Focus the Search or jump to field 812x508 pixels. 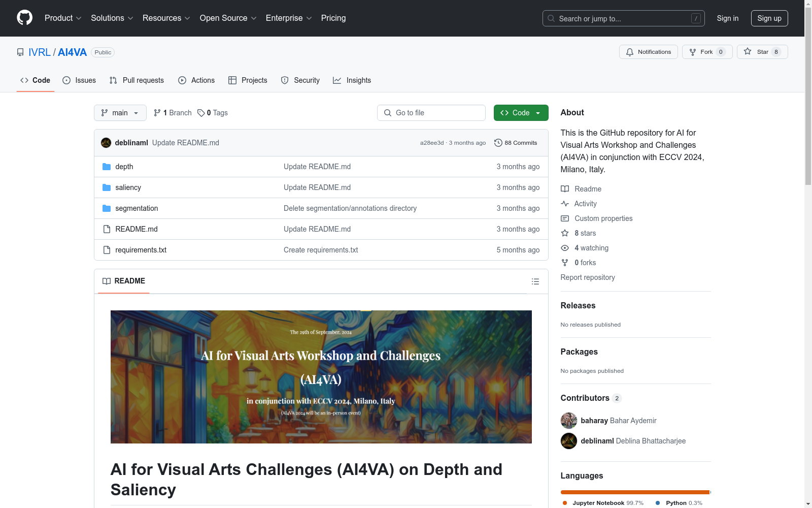tap(624, 18)
